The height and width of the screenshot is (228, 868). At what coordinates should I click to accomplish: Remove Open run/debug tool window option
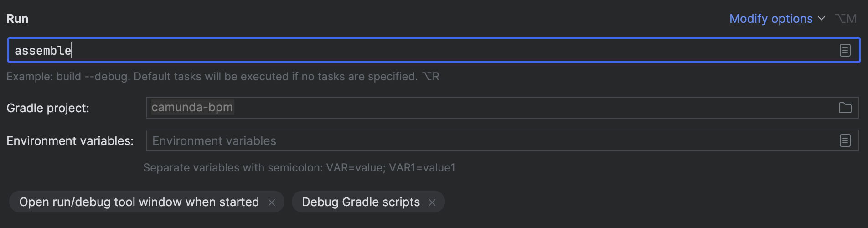(x=272, y=202)
